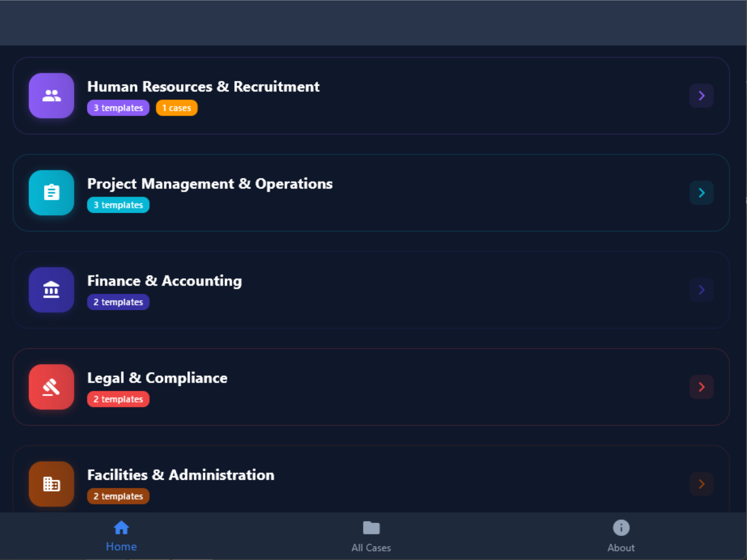The width and height of the screenshot is (747, 560).
Task: Click the orange 1 cases badge
Action: (x=177, y=108)
